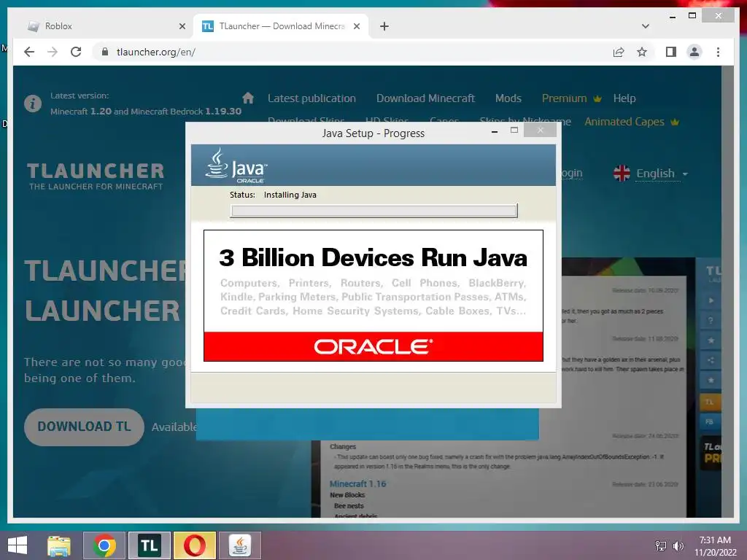Screen dimensions: 747x560
Task: Share this page via the share icon
Action: (619, 52)
